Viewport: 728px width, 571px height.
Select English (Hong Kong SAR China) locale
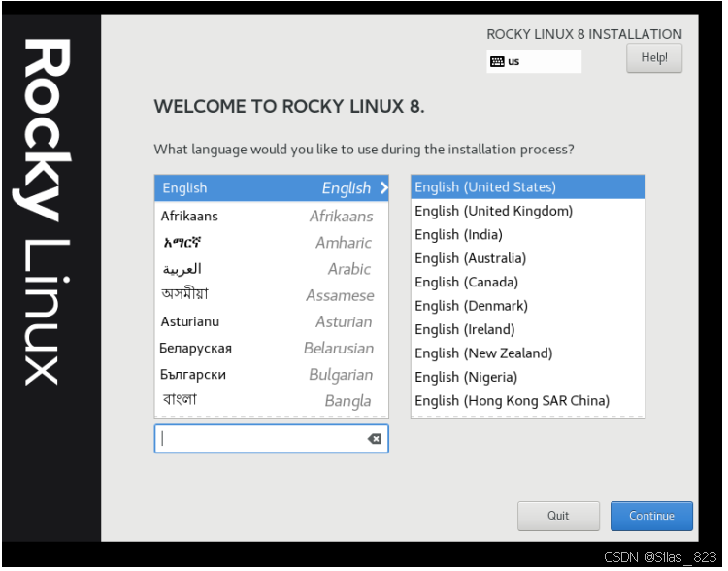pos(530,401)
